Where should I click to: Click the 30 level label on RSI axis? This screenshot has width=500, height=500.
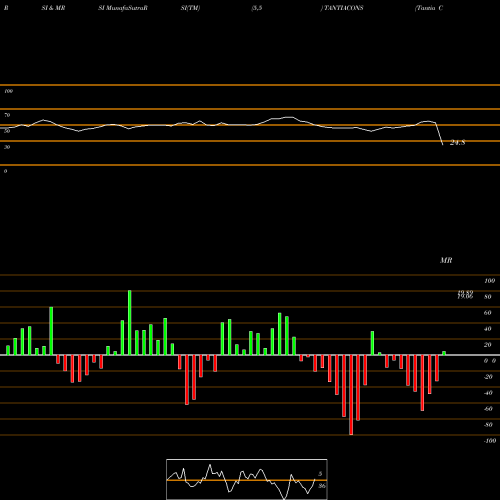(x=7, y=147)
